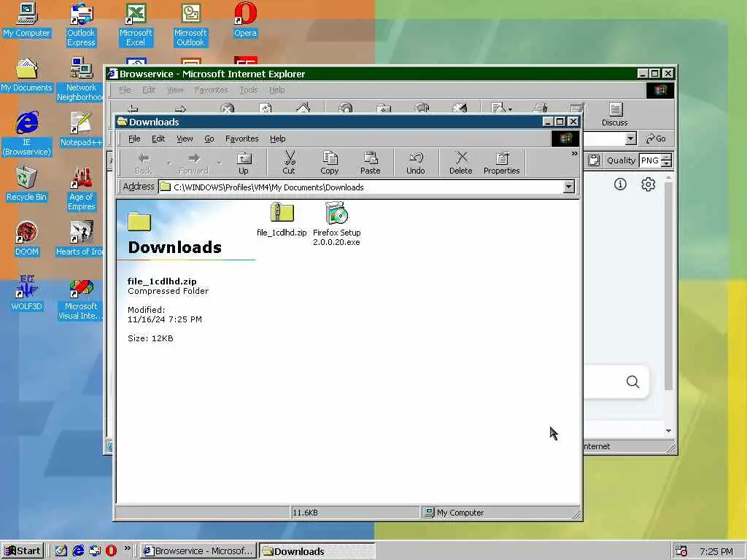Select the Microsoft Outlook desktop shortcut
The width and height of the screenshot is (747, 560).
(190, 25)
